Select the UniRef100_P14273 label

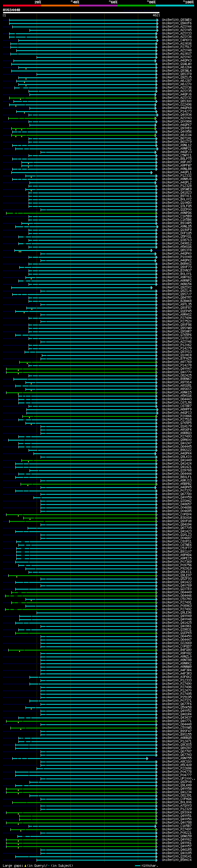177,111
